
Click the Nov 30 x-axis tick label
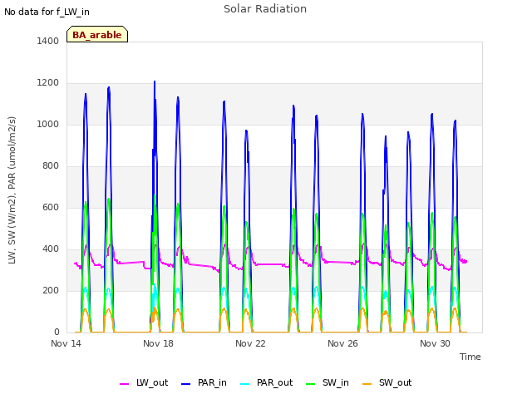click(435, 343)
